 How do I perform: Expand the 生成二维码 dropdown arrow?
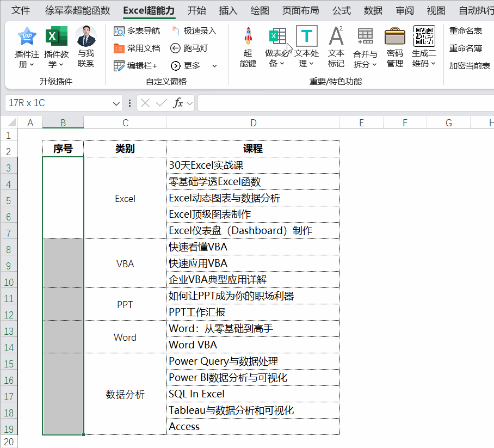click(x=433, y=64)
